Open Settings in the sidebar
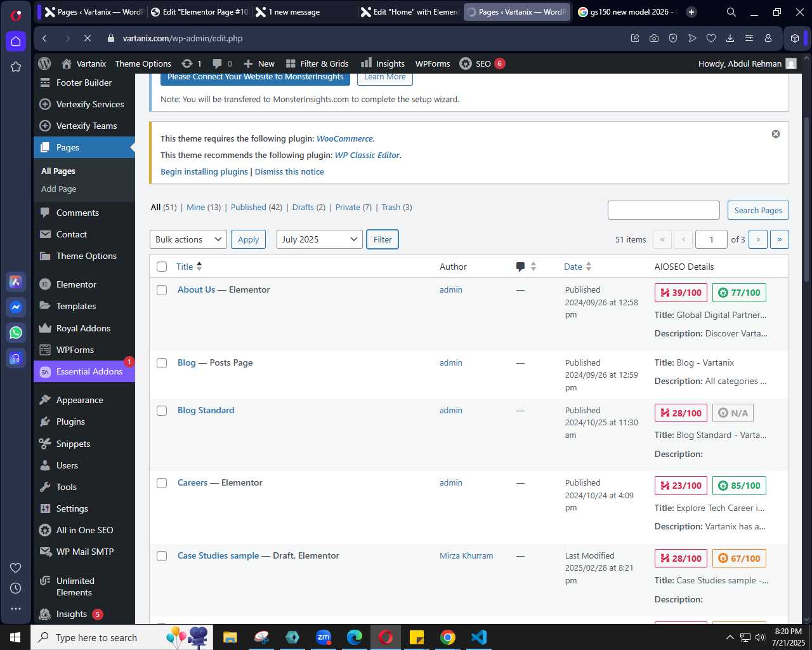Image resolution: width=812 pixels, height=650 pixels. (x=72, y=508)
